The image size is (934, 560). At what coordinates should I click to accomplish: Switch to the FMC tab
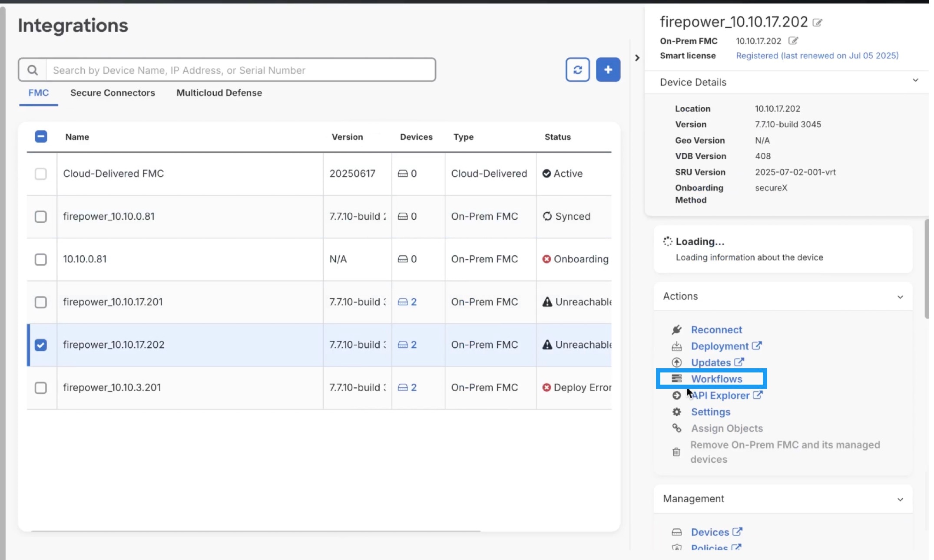point(39,93)
